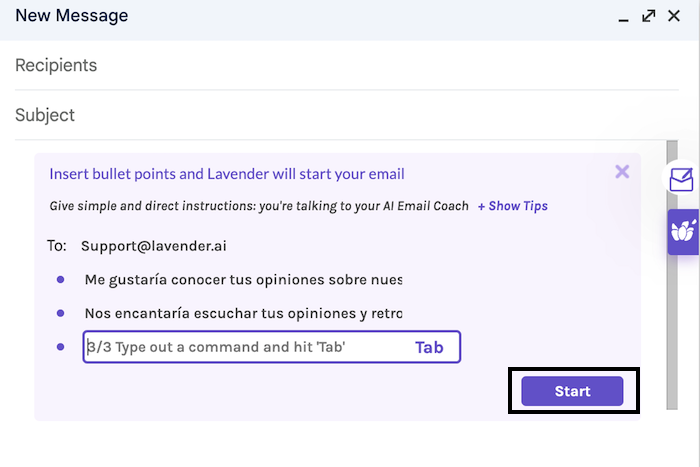Close the Lavender bullet points panel
The image size is (700, 467).
pyautogui.click(x=622, y=172)
